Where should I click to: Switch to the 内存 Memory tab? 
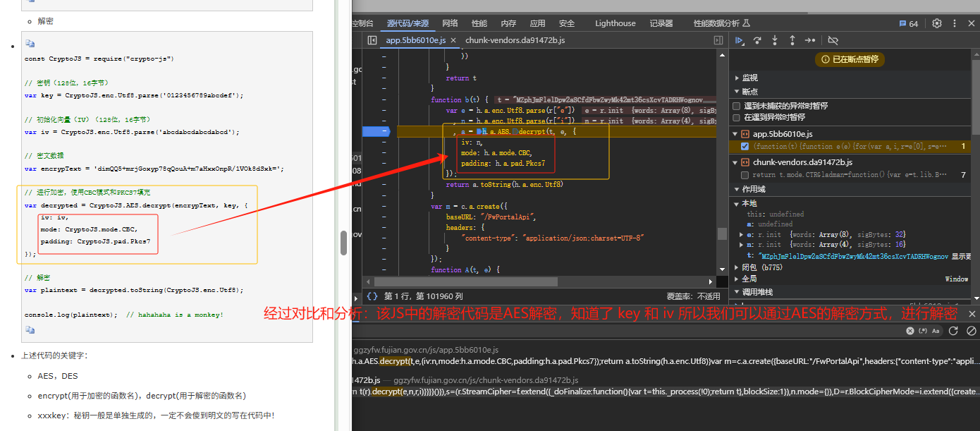508,23
